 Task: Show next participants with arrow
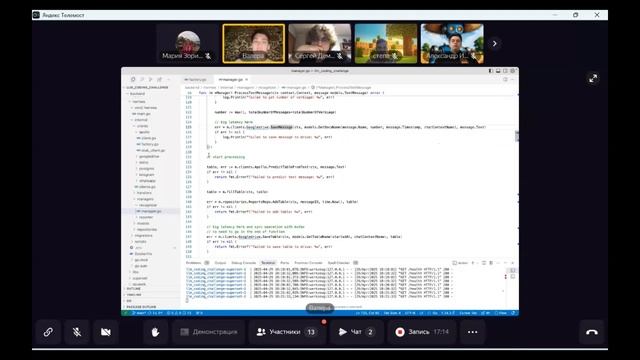(x=495, y=43)
